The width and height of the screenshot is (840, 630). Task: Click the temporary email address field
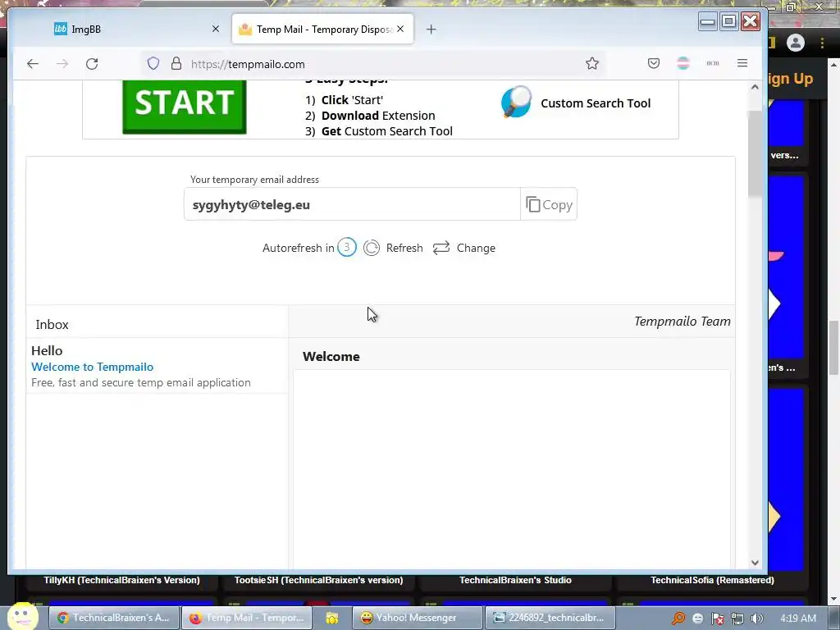click(352, 204)
